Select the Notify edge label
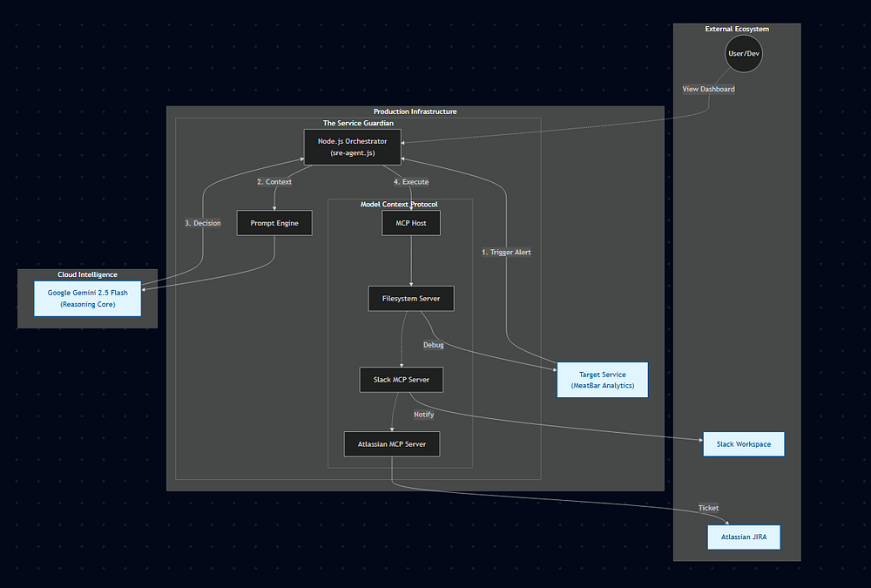This screenshot has height=588, width=871. tap(423, 415)
